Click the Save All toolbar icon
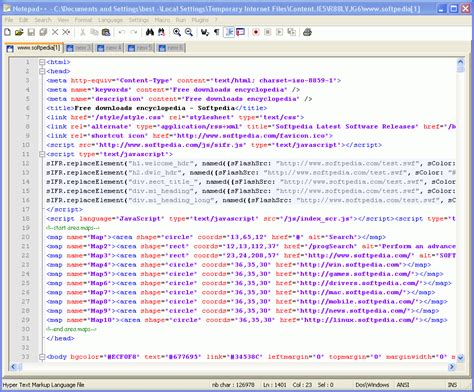 coord(43,32)
